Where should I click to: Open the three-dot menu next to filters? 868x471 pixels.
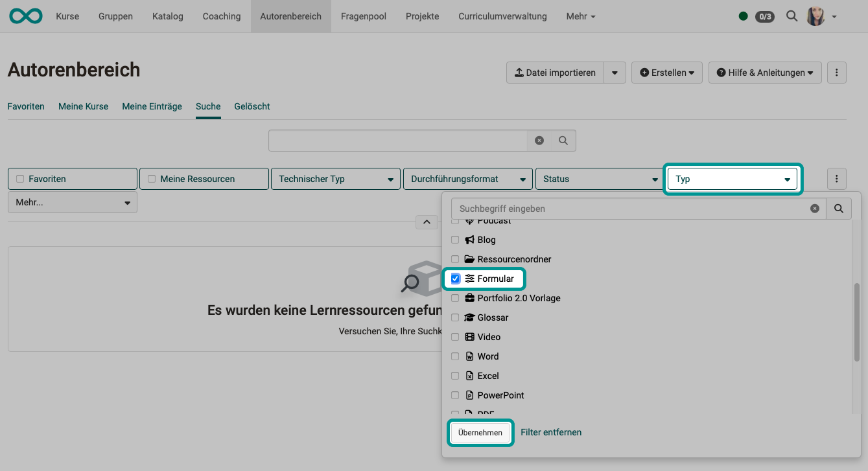point(836,178)
